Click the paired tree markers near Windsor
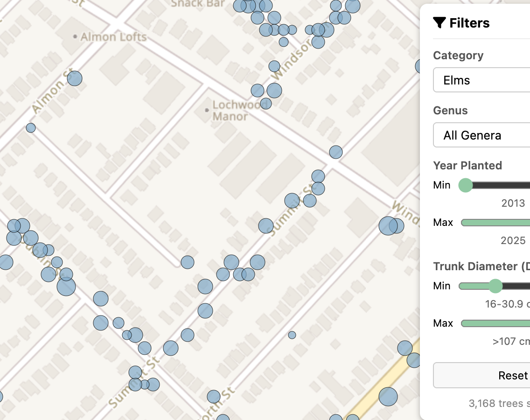Viewport: 530px width, 420px height. click(x=392, y=227)
